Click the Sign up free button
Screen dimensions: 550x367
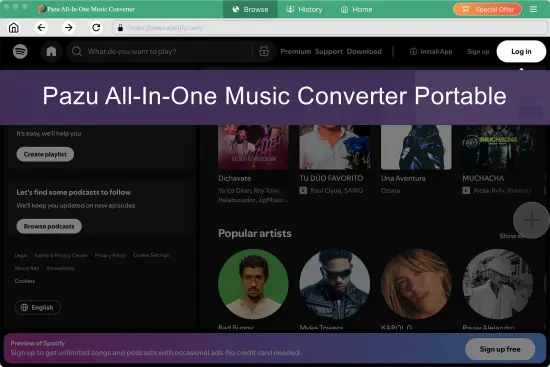500,349
